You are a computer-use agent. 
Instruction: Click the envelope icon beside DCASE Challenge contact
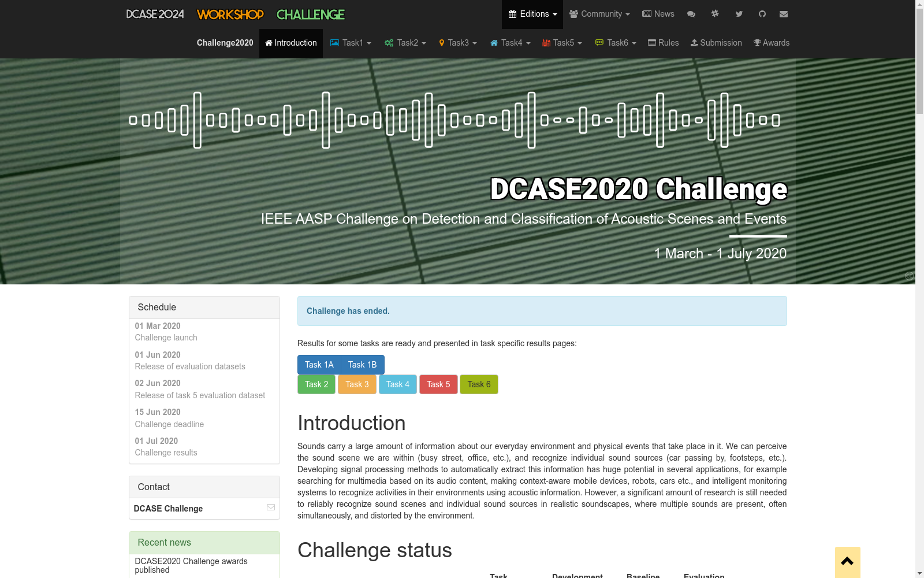(271, 507)
